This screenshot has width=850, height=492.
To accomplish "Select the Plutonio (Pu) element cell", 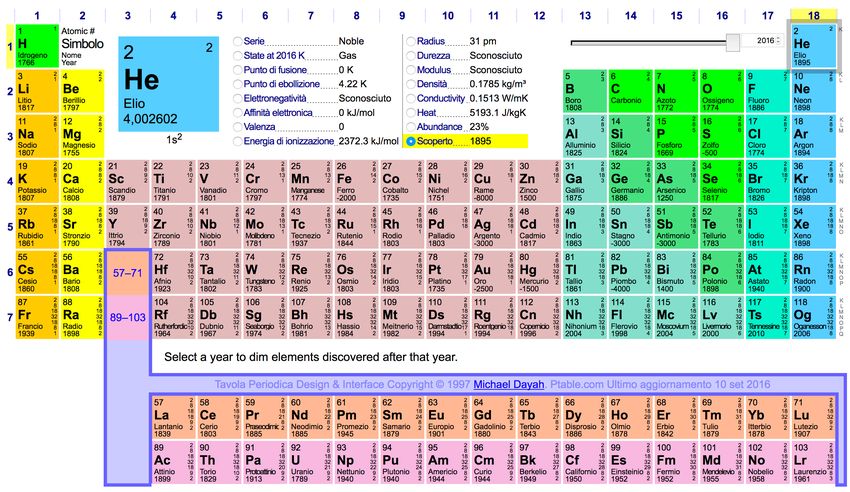I will click(x=402, y=462).
